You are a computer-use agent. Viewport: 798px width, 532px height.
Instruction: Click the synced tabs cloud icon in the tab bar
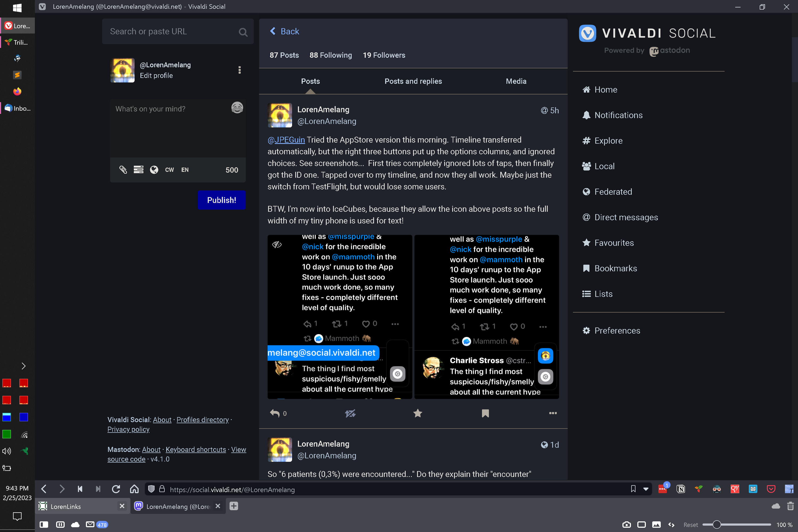(x=776, y=506)
